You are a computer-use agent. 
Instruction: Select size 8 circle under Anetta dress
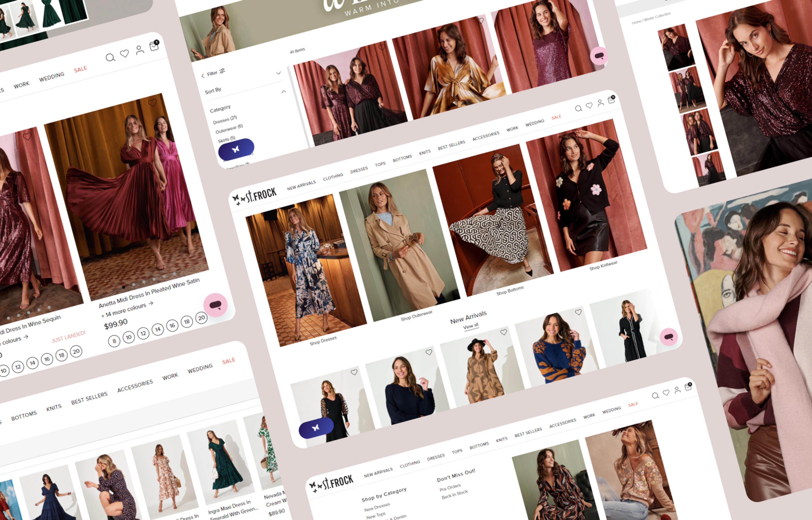pos(114,341)
